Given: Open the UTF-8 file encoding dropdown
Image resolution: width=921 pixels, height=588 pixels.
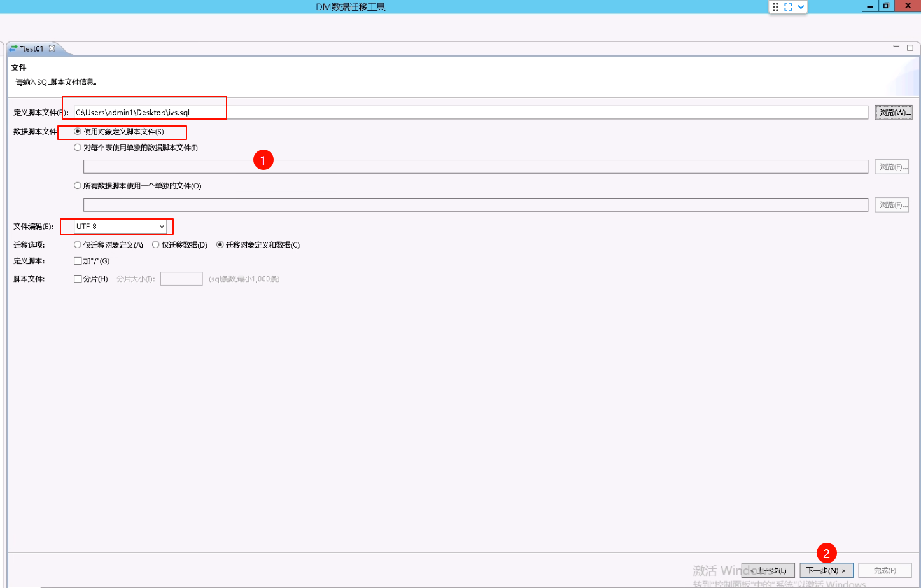Looking at the screenshot, I should pyautogui.click(x=120, y=227).
